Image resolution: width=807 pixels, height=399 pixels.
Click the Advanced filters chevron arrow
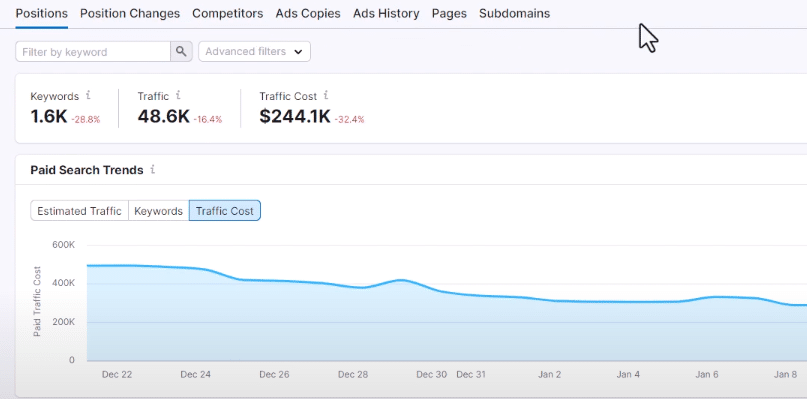[x=298, y=52]
